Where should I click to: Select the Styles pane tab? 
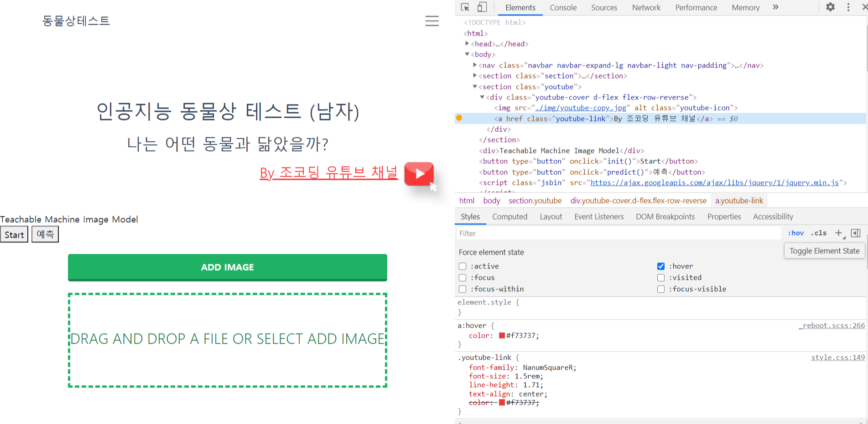point(470,217)
